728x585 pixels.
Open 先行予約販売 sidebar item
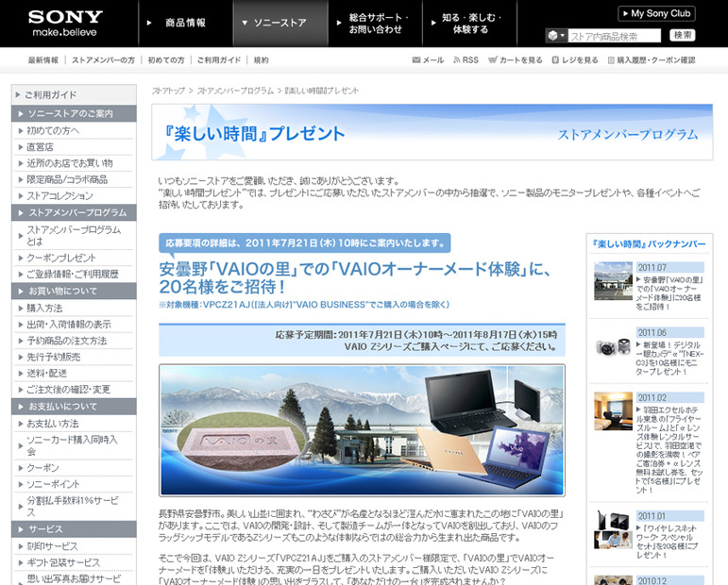[54, 357]
